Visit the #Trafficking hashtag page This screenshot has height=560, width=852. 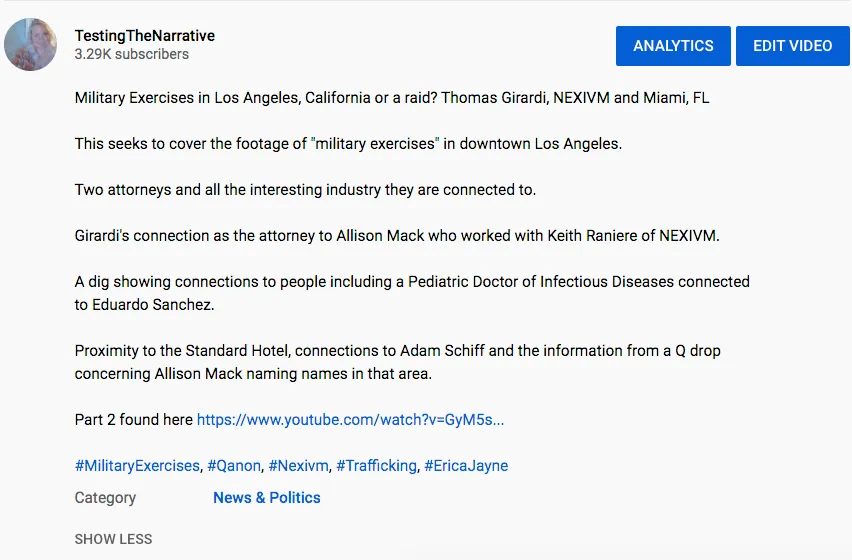point(377,466)
